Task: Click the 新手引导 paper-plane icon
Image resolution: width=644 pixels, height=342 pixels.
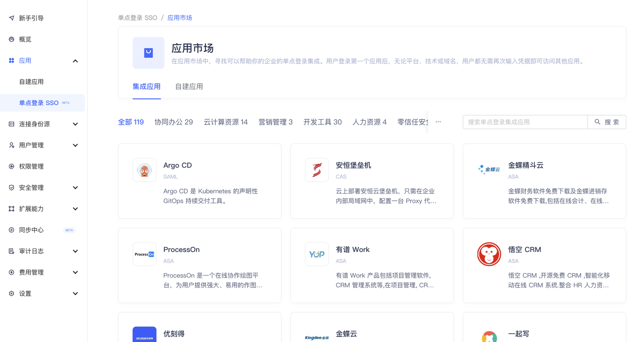Action: [11, 18]
